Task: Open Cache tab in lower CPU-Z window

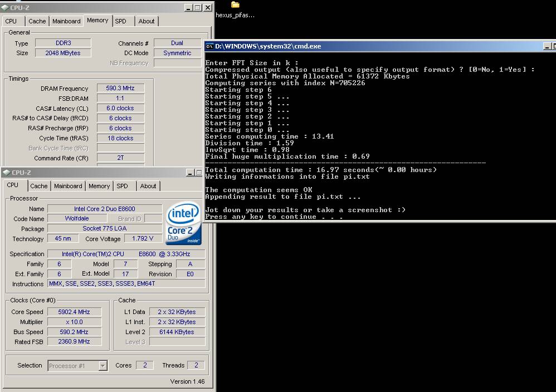Action: [x=38, y=186]
